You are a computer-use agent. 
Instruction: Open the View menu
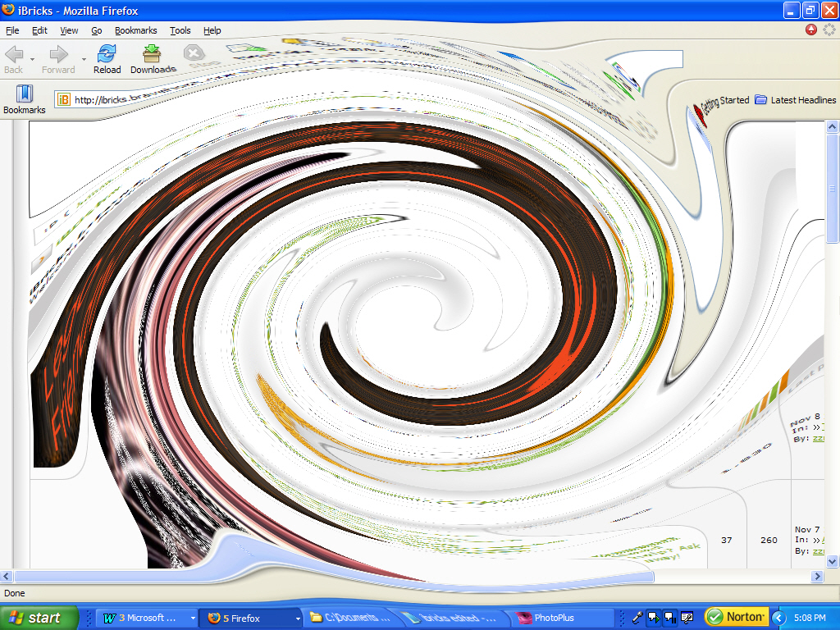pyautogui.click(x=69, y=30)
